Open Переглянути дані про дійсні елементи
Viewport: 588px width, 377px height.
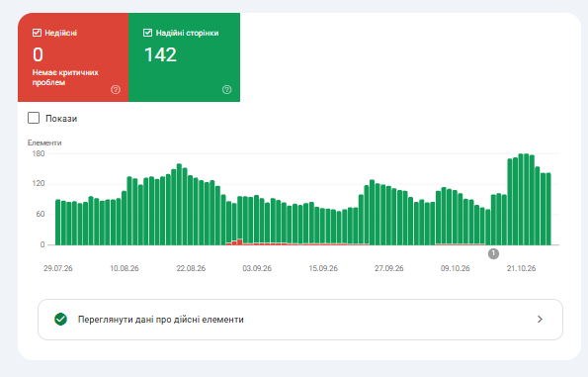pyautogui.click(x=300, y=320)
